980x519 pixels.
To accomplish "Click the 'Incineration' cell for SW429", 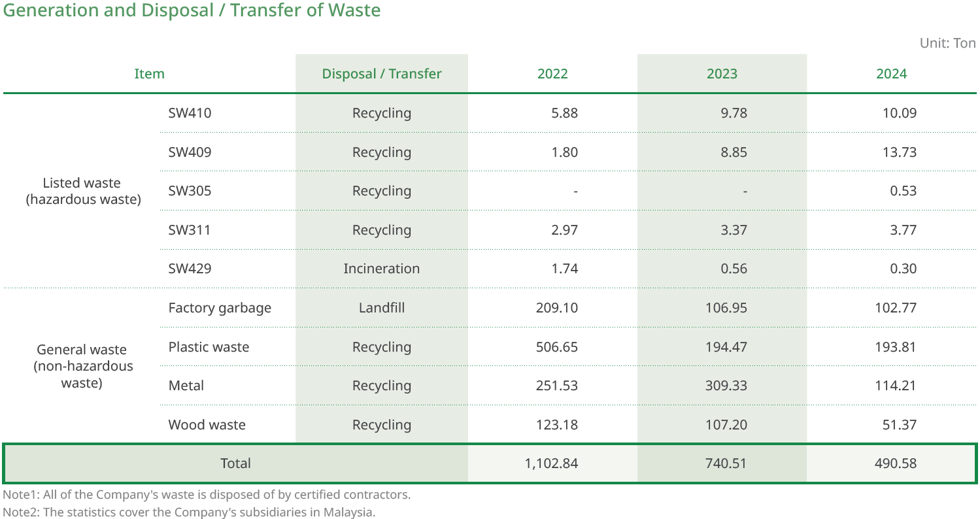I will click(381, 269).
